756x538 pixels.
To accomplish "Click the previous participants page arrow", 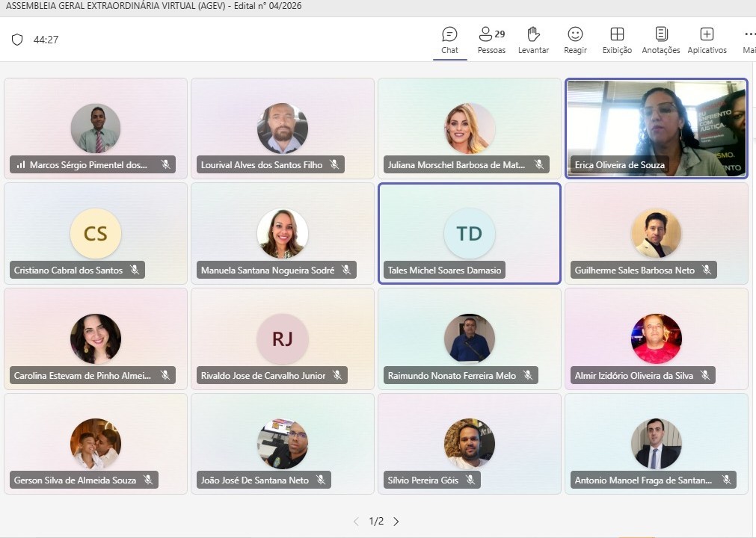I will coord(356,522).
